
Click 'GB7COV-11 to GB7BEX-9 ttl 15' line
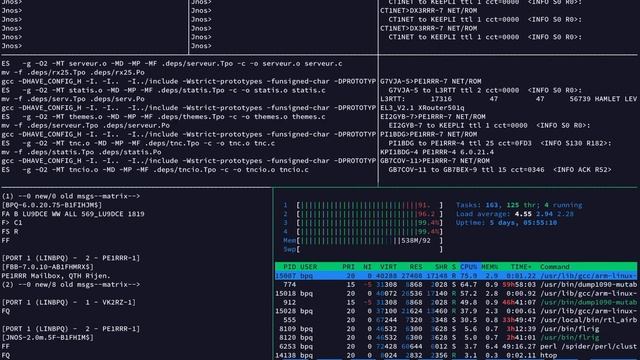click(500, 170)
